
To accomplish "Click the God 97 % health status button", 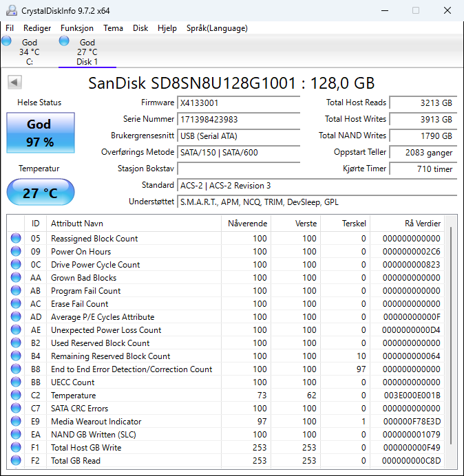I will tap(41, 133).
